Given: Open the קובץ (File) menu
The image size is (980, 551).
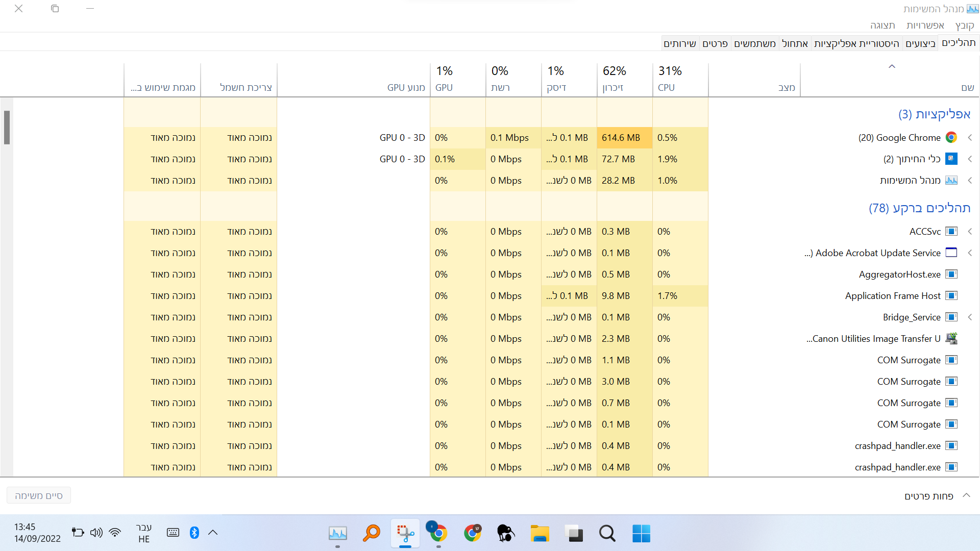Looking at the screenshot, I should pyautogui.click(x=965, y=26).
